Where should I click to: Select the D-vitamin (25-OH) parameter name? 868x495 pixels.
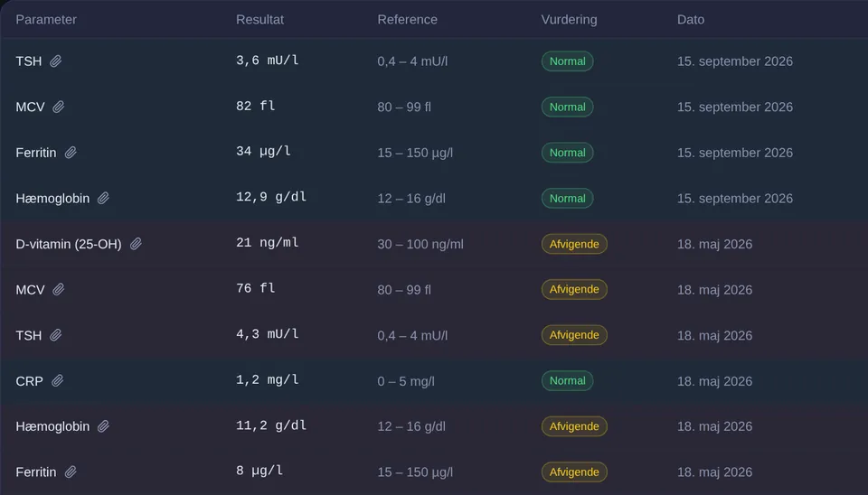[69, 244]
